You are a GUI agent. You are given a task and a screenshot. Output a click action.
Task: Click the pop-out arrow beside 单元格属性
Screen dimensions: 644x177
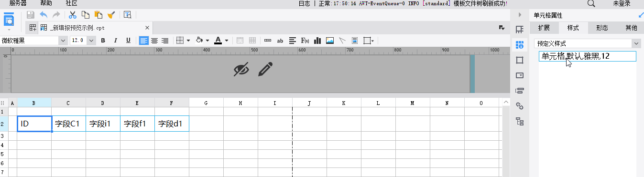coord(641,15)
